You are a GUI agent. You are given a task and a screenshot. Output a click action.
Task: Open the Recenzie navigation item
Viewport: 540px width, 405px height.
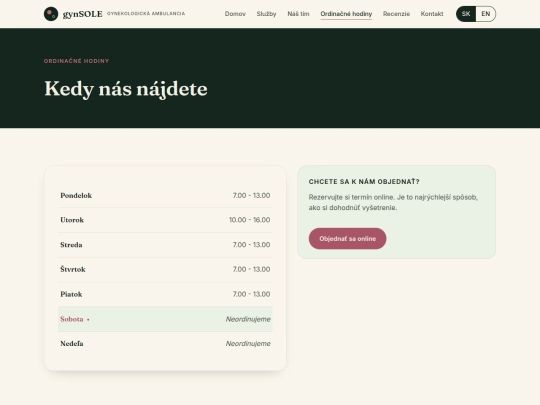pyautogui.click(x=396, y=14)
